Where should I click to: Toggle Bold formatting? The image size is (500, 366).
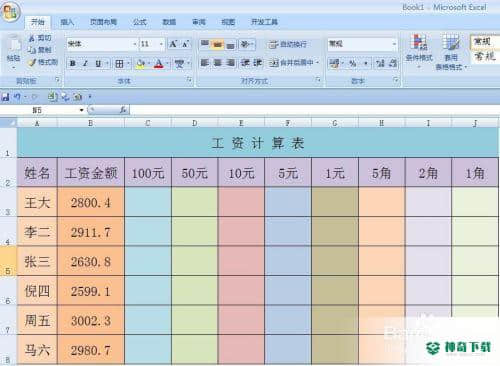[x=73, y=63]
